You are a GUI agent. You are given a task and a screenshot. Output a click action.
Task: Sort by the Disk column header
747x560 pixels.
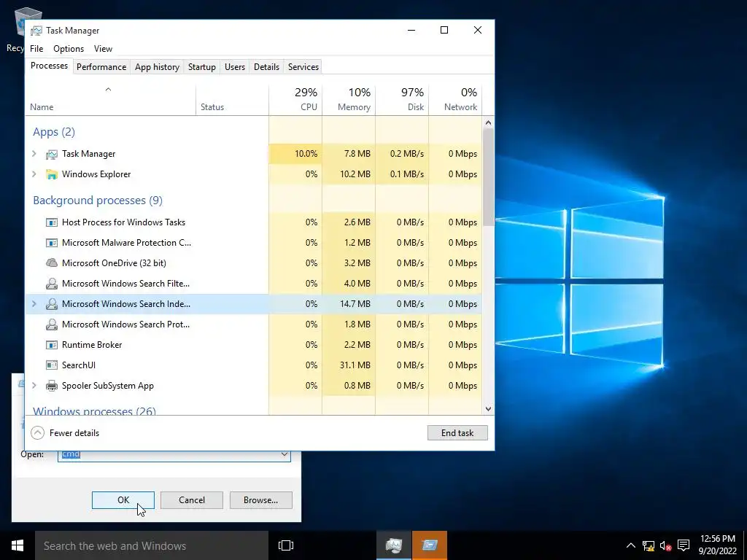click(402, 100)
